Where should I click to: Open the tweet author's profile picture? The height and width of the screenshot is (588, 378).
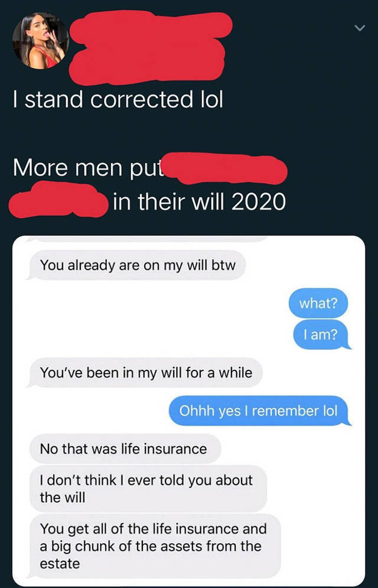click(x=41, y=41)
